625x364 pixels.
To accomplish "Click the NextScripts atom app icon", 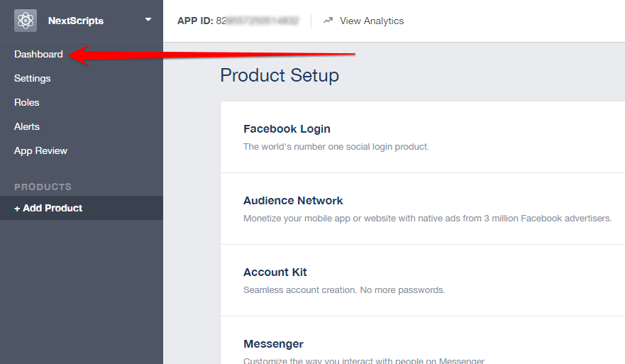I will (x=26, y=21).
